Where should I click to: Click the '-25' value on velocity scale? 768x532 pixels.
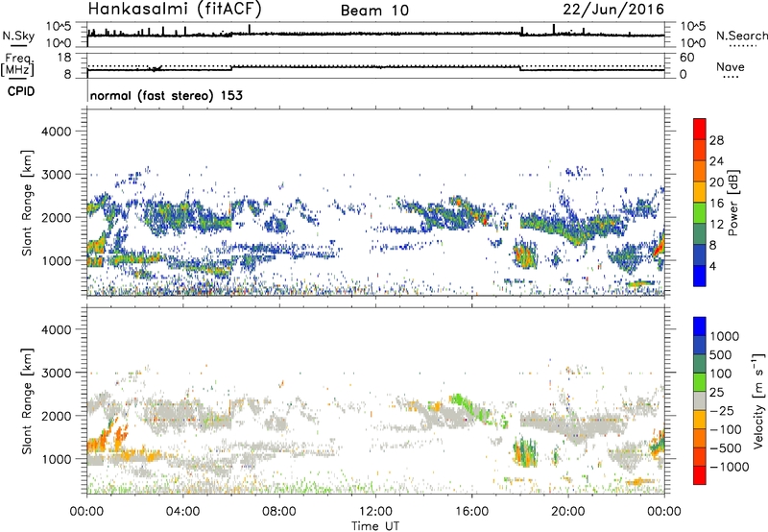(722, 411)
